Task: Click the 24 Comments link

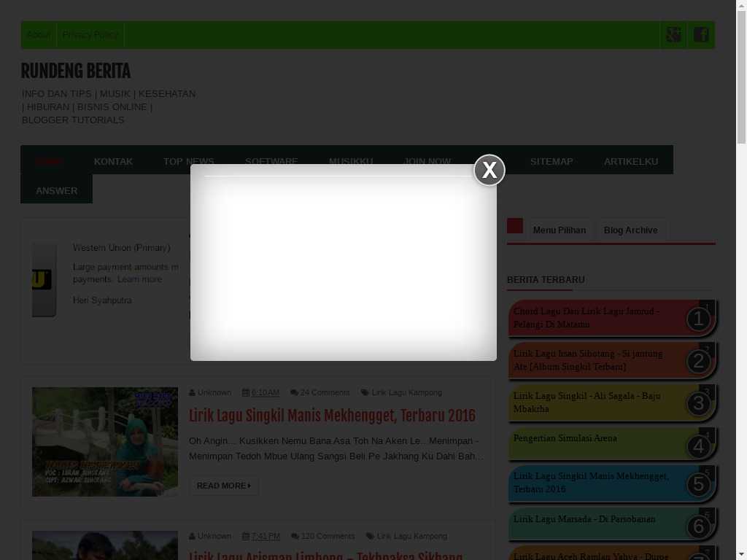Action: pyautogui.click(x=325, y=392)
